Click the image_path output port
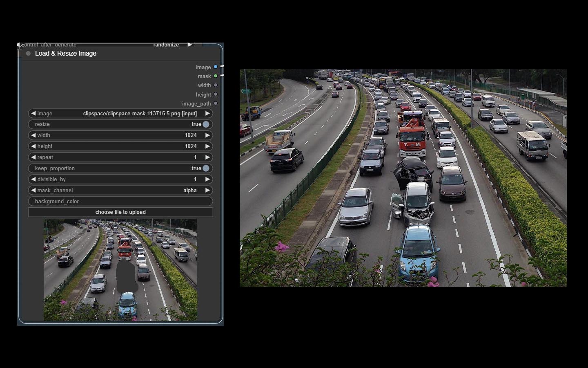 coord(216,103)
